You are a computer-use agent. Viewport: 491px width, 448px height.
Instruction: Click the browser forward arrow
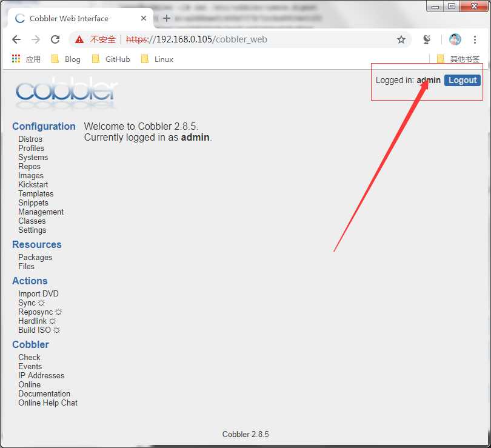click(36, 39)
